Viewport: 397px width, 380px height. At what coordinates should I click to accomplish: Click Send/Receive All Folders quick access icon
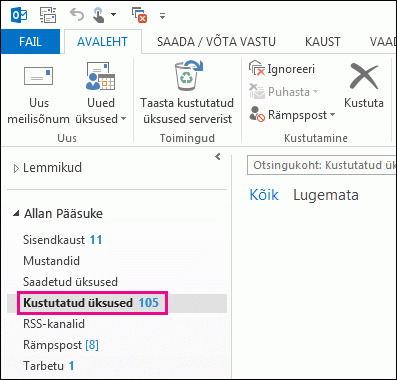pyautogui.click(x=48, y=15)
